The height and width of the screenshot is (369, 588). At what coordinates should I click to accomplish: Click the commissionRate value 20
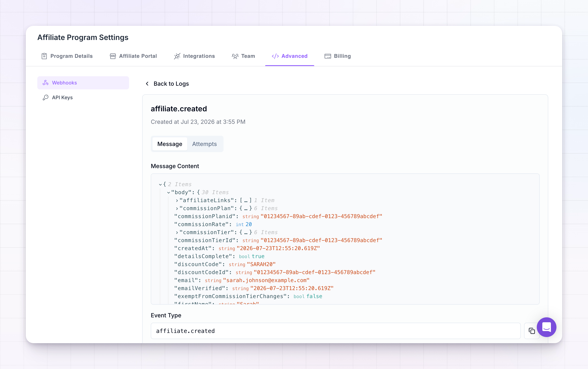tap(249, 224)
